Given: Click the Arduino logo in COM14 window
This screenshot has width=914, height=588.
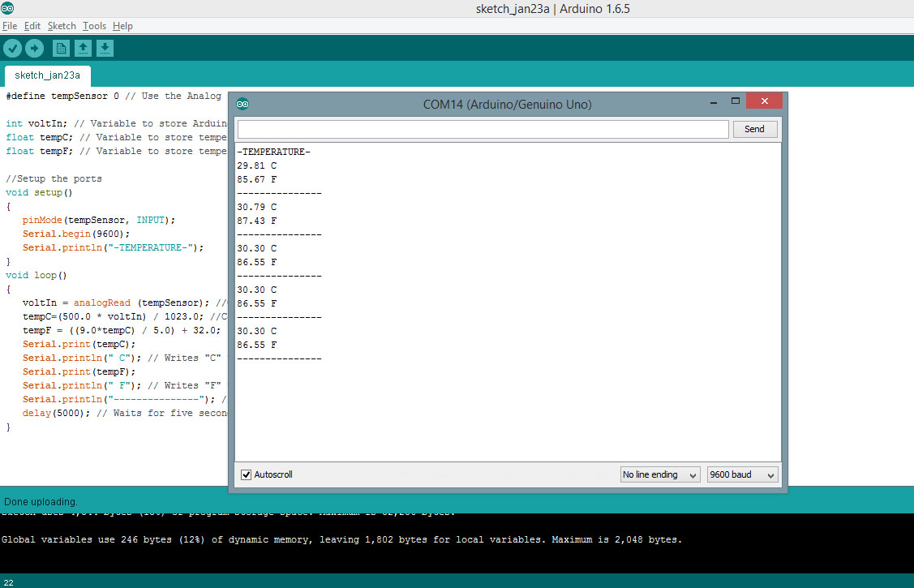Looking at the screenshot, I should pyautogui.click(x=242, y=105).
